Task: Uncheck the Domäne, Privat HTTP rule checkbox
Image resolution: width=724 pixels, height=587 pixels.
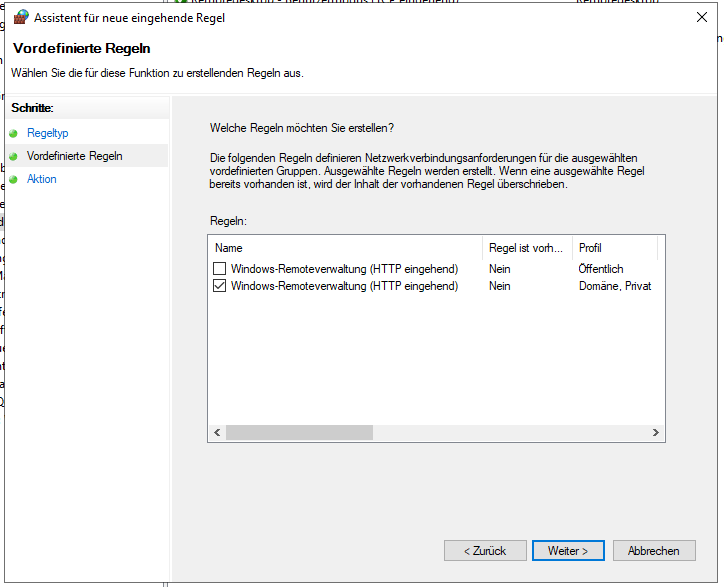Action: [219, 286]
